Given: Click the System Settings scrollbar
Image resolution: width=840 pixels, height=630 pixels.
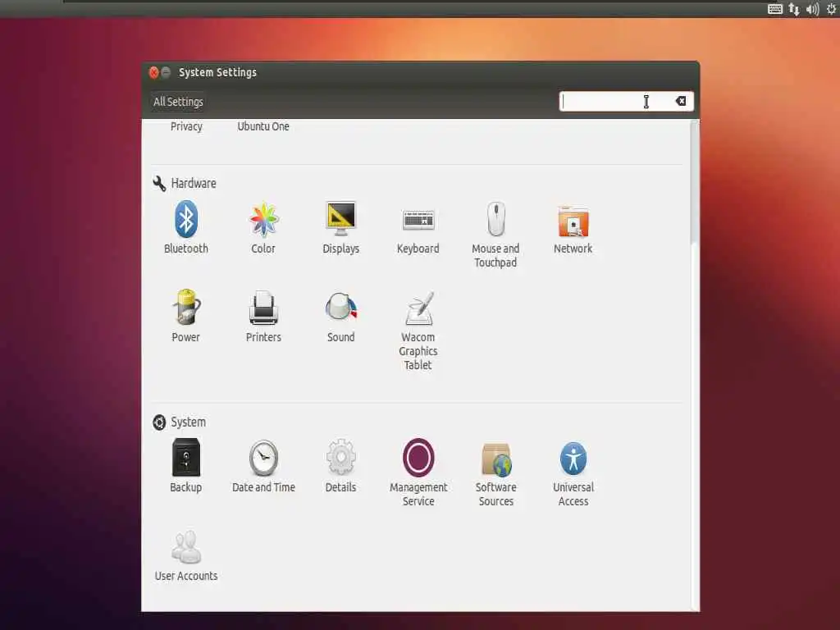Looking at the screenshot, I should tap(695, 182).
